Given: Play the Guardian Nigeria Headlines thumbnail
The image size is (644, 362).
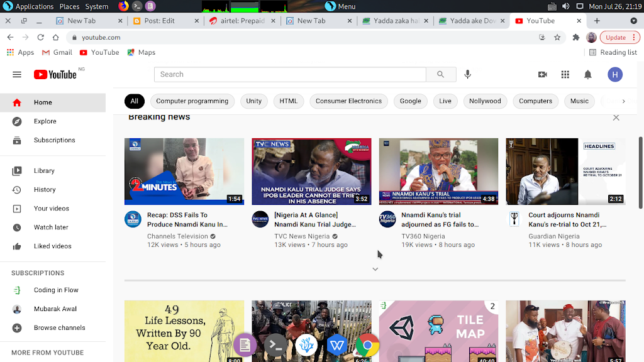Looking at the screenshot, I should pos(565,172).
